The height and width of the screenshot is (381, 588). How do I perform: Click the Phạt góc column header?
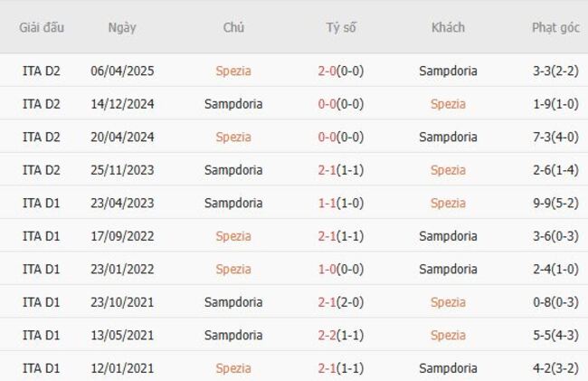[x=555, y=27]
